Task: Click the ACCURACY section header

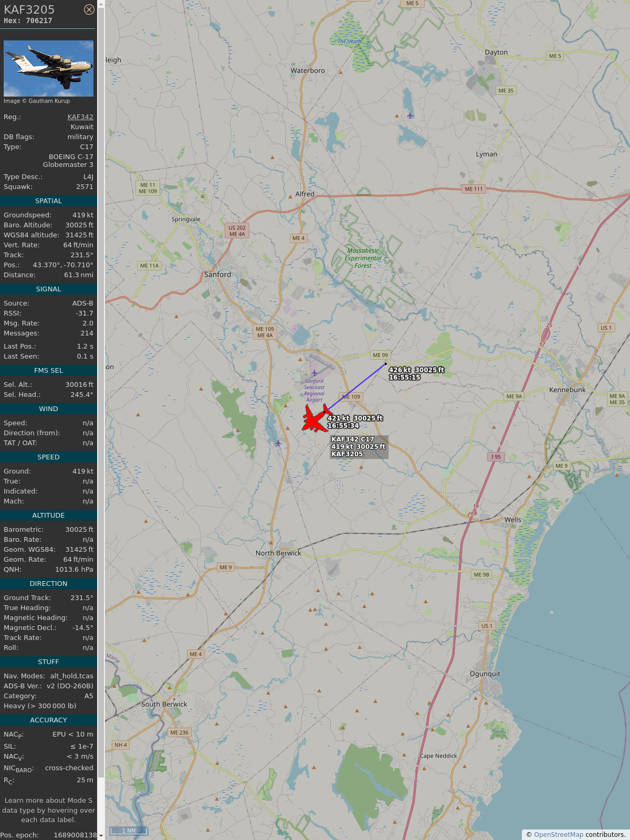Action: pyautogui.click(x=48, y=720)
